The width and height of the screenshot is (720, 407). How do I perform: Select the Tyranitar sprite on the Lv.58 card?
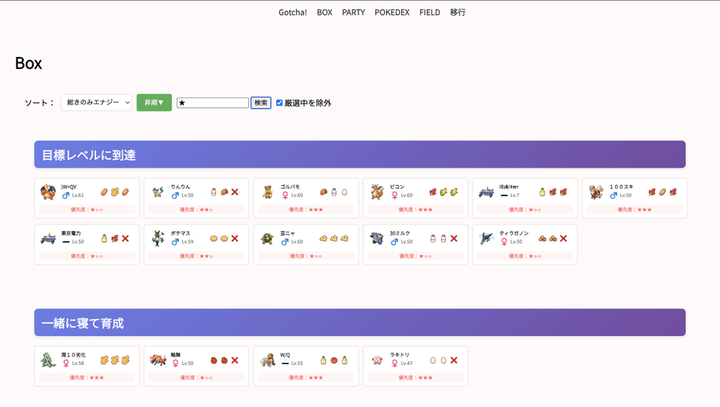[x=48, y=360]
